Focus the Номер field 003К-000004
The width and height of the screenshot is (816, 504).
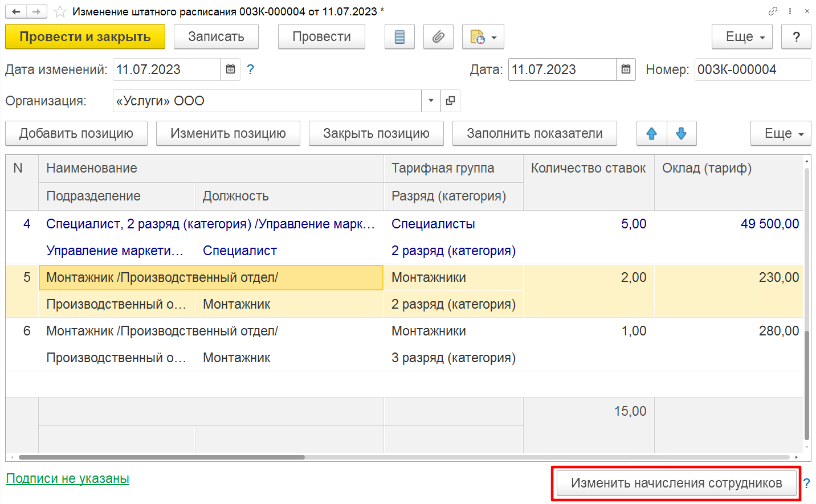pyautogui.click(x=752, y=69)
